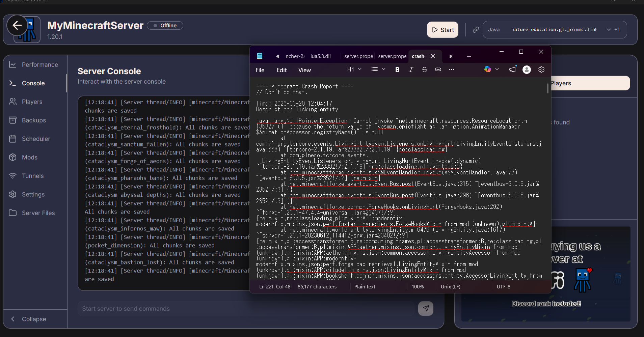This screenshot has height=337, width=644.
Task: Switch to the first server.prope Notepad tab
Action: 358,56
